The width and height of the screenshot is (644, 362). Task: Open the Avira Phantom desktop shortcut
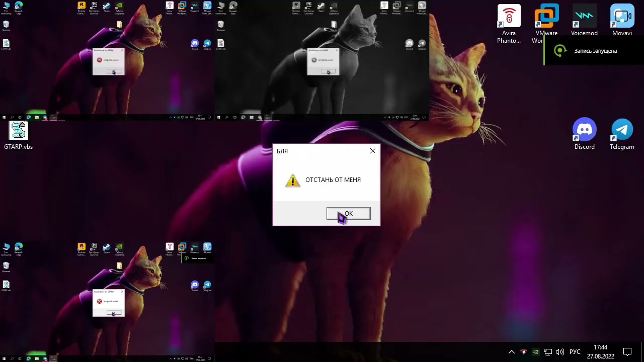(509, 24)
